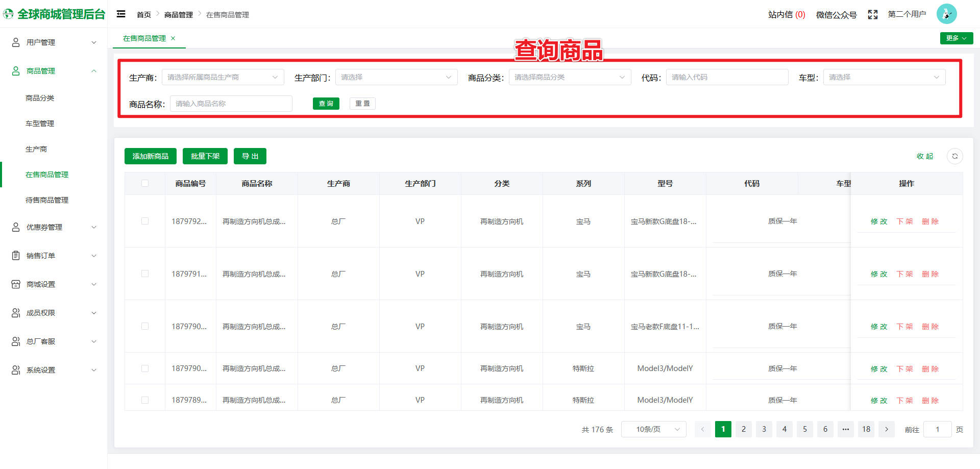Click 首页 in the breadcrumb

pyautogui.click(x=144, y=14)
